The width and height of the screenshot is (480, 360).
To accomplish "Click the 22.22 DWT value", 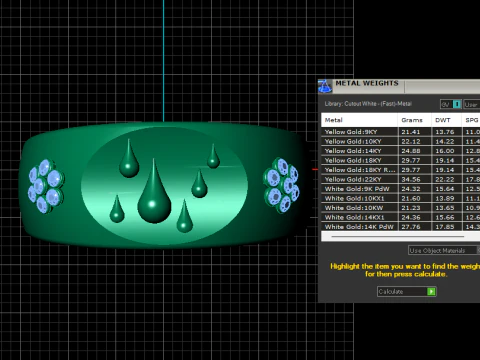I will coord(445,179).
